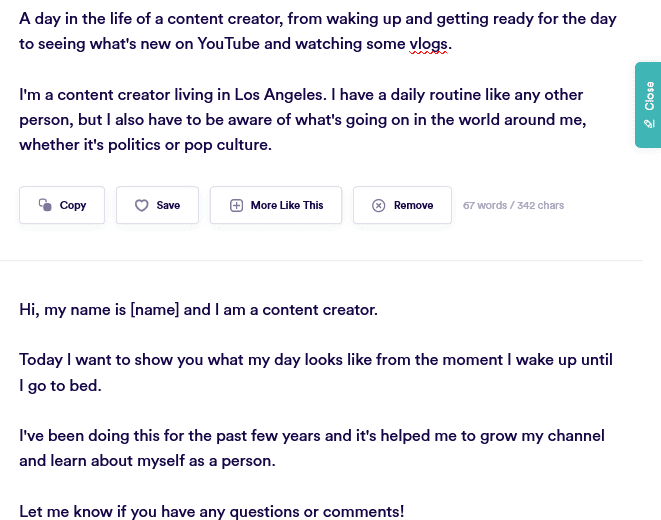Save this generated output via Save text
The image size is (661, 520).
pos(168,205)
